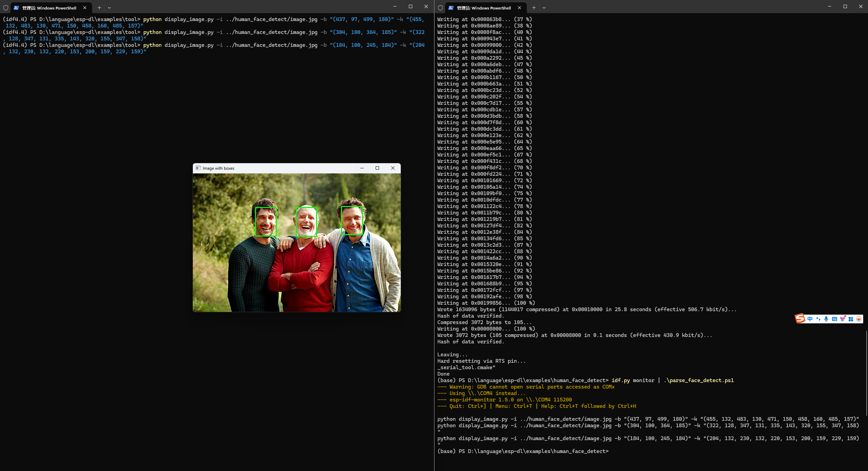
Task: Click the Sogou input method logo
Action: point(800,318)
